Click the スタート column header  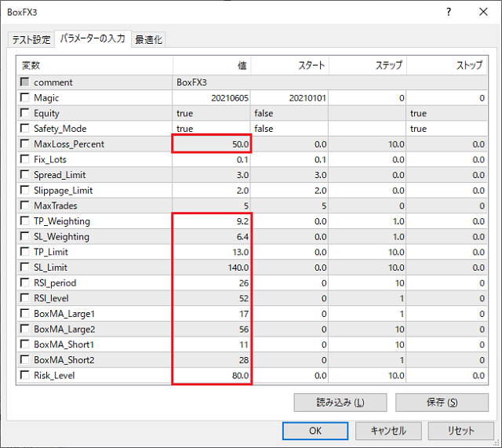[289, 65]
